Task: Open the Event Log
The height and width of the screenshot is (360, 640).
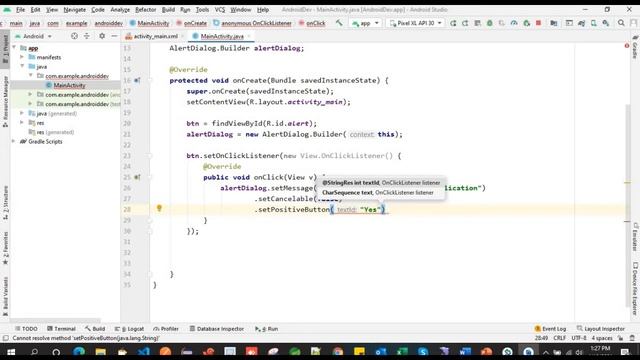Action: pyautogui.click(x=550, y=329)
